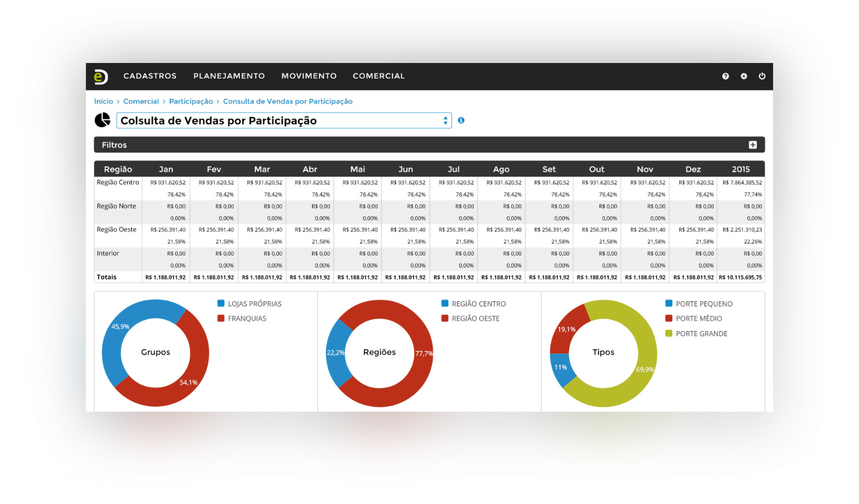Click the Região column header

118,169
